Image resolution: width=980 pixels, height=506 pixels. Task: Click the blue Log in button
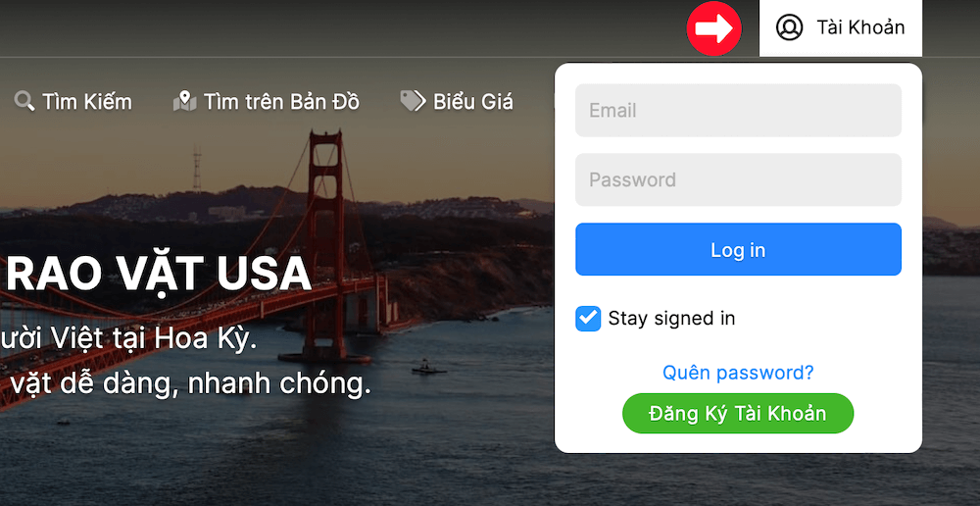point(738,249)
